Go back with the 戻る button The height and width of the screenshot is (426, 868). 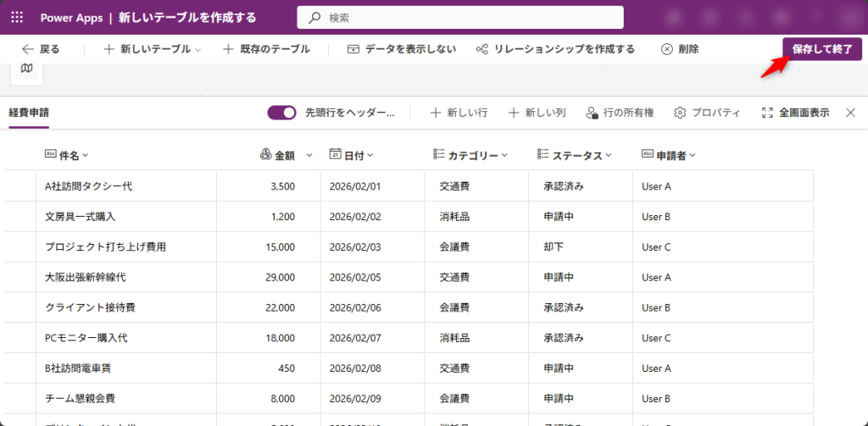(x=41, y=49)
